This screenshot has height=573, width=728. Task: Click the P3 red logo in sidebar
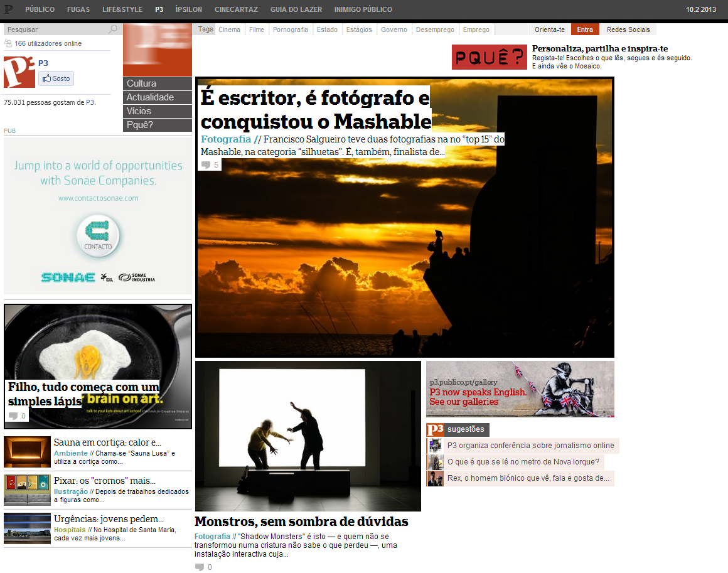(19, 72)
